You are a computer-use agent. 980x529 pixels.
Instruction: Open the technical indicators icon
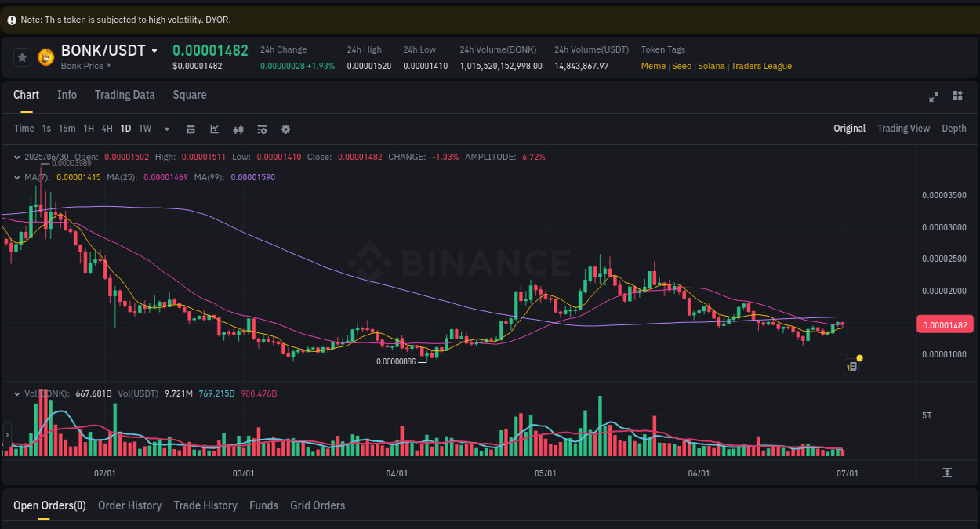(x=262, y=129)
